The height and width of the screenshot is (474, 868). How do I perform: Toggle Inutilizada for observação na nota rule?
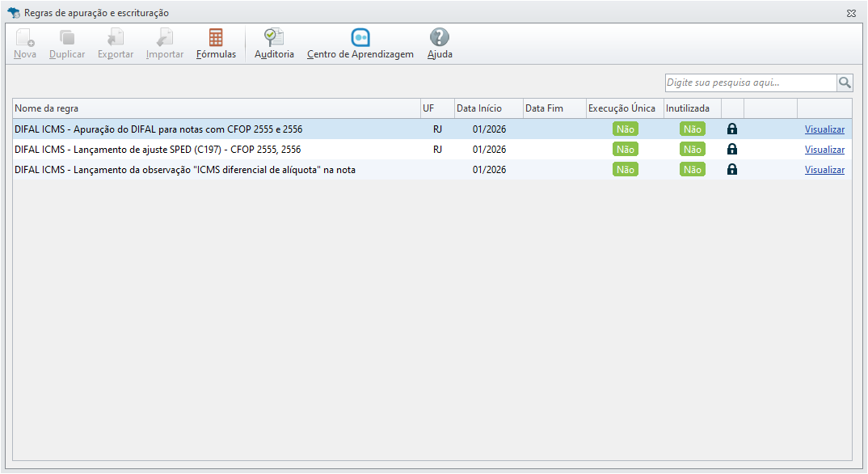[x=693, y=169]
